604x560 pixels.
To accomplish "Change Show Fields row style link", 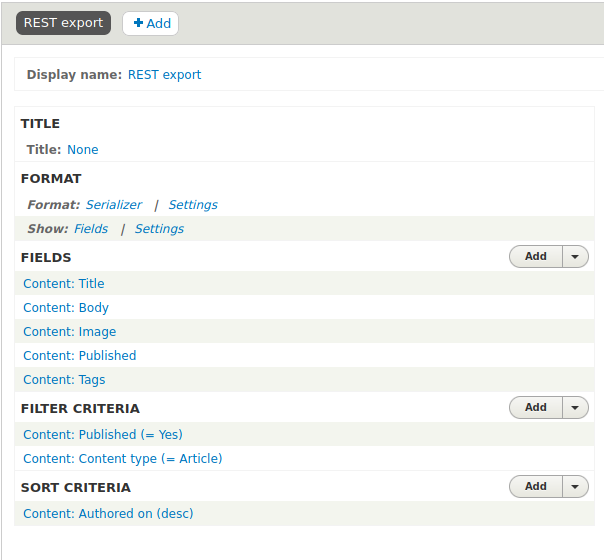I will click(91, 229).
